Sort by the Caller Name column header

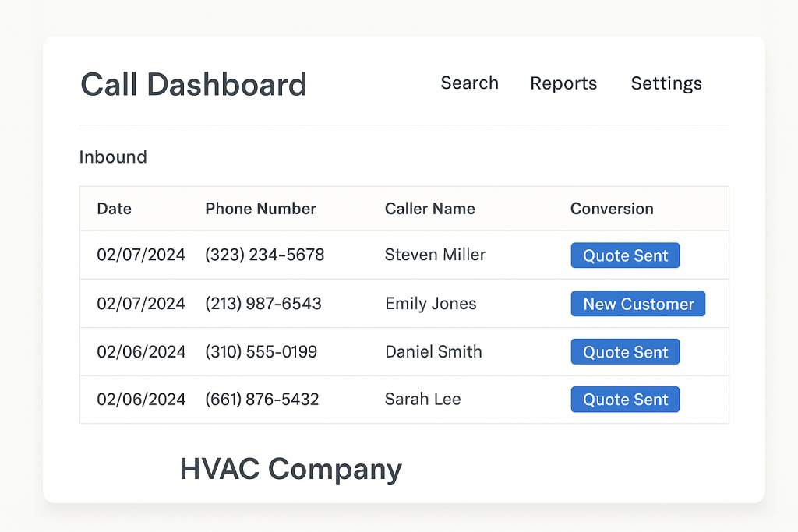click(x=429, y=209)
